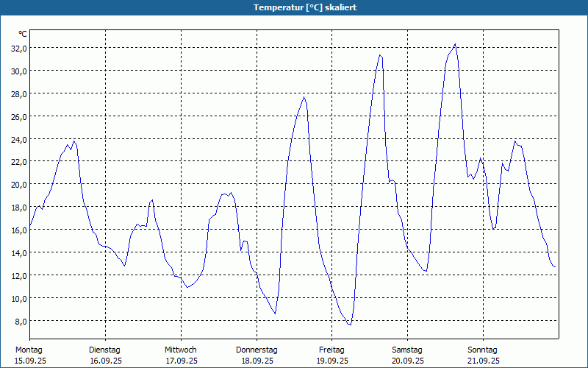The width and height of the screenshot is (588, 368).
Task: Click the date 20.09.25
Action: (x=408, y=361)
